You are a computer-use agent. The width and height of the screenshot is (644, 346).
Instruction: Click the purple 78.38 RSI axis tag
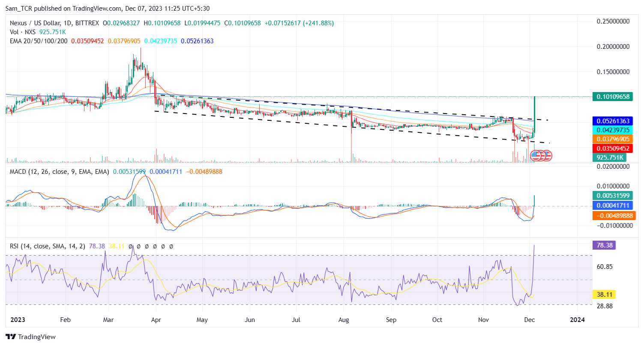605,245
